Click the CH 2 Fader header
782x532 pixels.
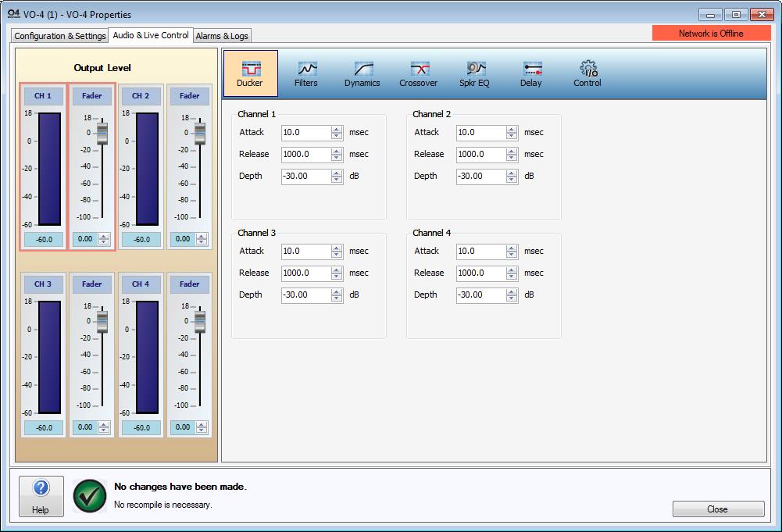190,96
